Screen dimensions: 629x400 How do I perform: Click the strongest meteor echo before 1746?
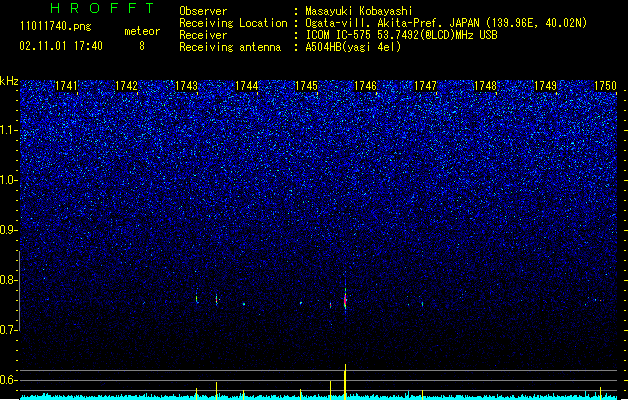coord(345,299)
